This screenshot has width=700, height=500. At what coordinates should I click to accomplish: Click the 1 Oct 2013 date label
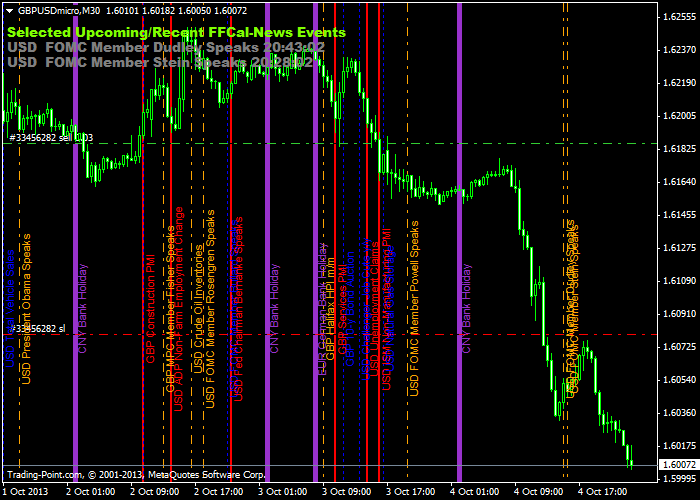pyautogui.click(x=25, y=492)
